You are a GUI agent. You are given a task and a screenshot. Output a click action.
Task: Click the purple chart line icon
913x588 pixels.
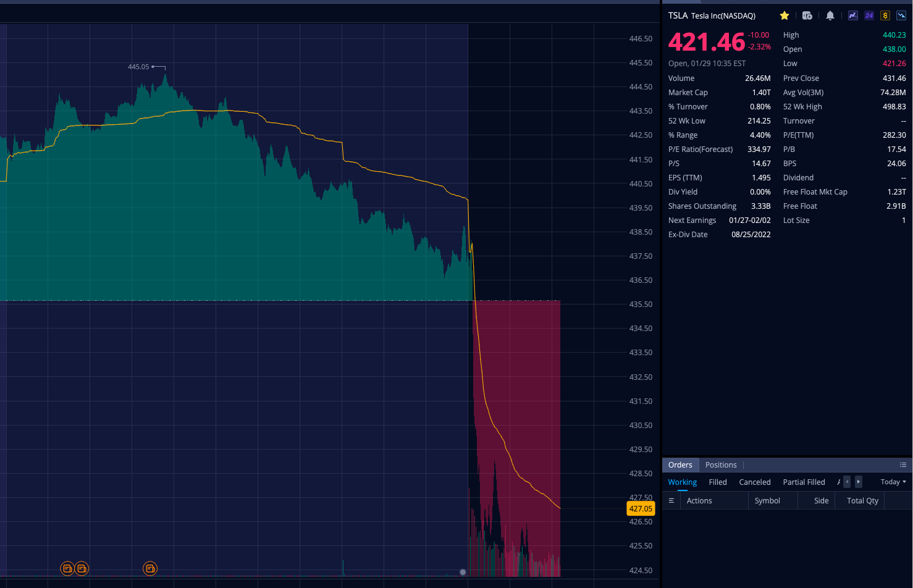point(853,15)
